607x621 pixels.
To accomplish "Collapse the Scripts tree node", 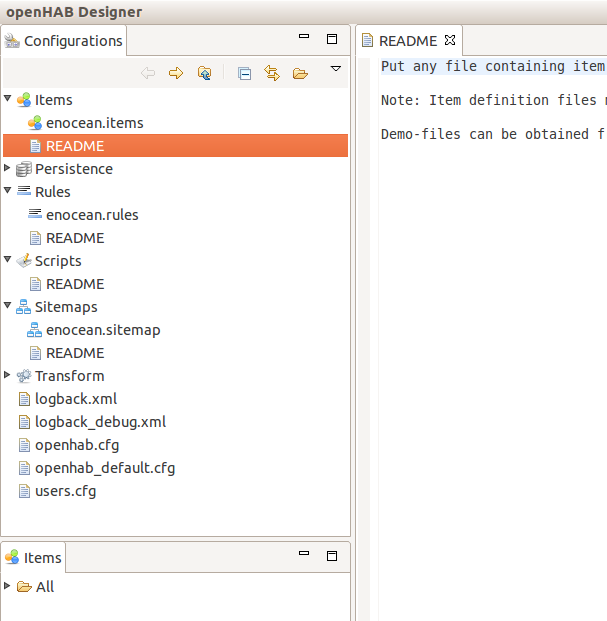I will pos(8,259).
